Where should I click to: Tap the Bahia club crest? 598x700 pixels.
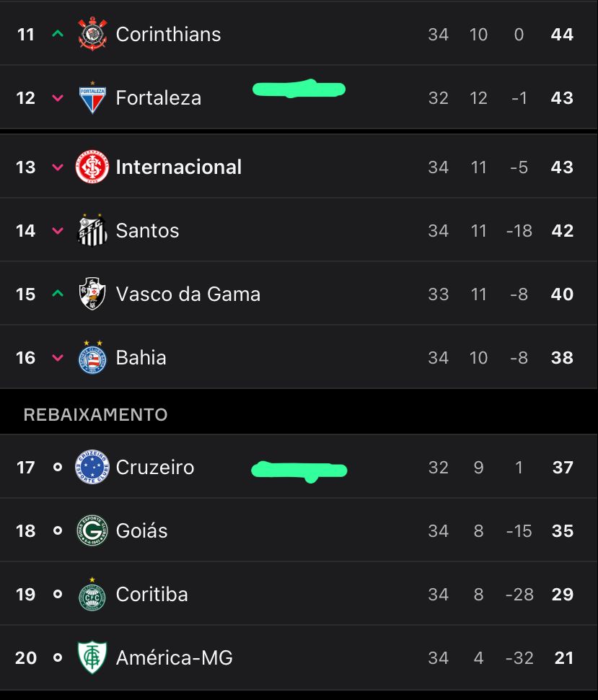tap(92, 357)
